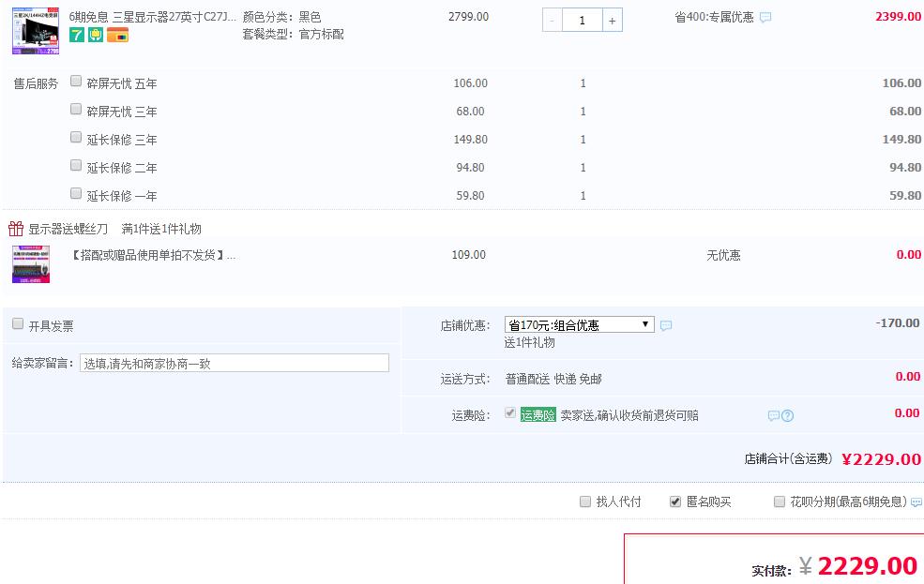Screen dimensions: 924x584
Task: Click the 省400:专属优惠 discount text
Action: click(x=714, y=18)
